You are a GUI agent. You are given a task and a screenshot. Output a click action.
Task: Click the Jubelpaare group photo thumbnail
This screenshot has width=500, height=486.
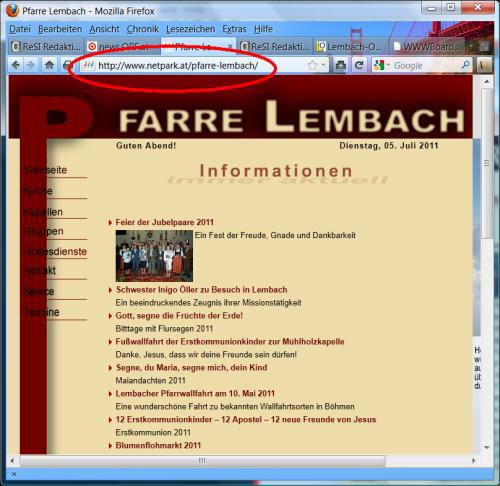(x=154, y=256)
